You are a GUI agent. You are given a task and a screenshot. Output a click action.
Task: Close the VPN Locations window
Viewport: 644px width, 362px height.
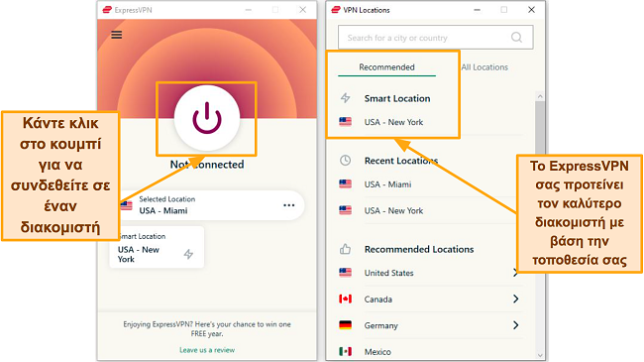(531, 10)
